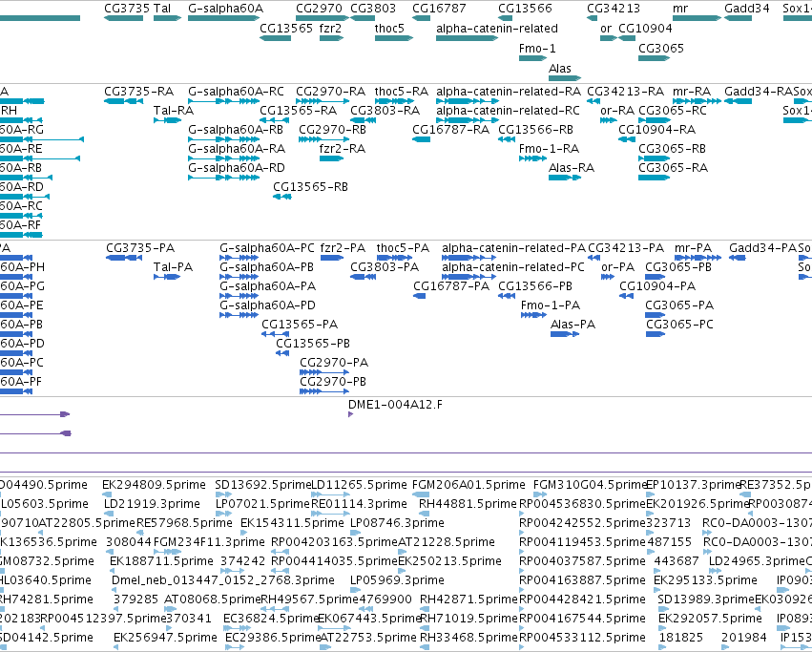Click the CG13565-PA protein label
This screenshot has height=652, width=812.
(300, 325)
